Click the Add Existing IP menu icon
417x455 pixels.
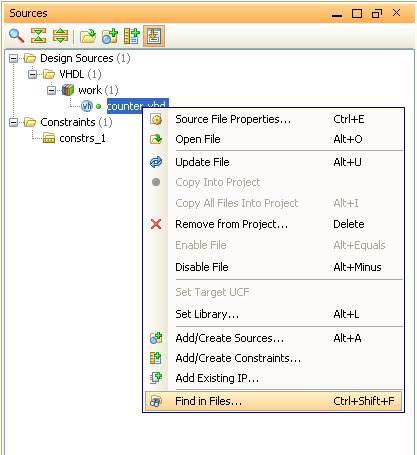coord(156,378)
